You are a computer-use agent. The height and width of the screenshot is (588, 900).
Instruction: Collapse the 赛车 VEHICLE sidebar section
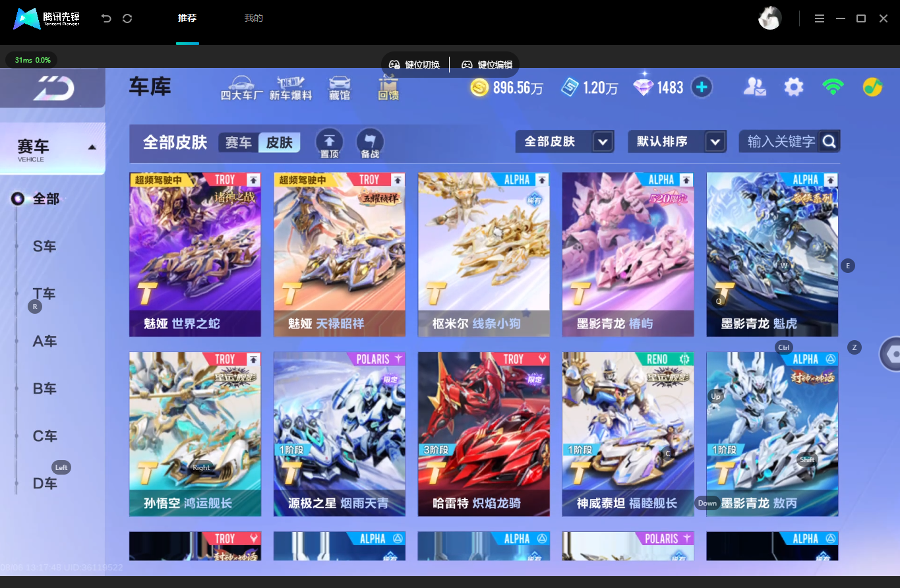pos(53,149)
